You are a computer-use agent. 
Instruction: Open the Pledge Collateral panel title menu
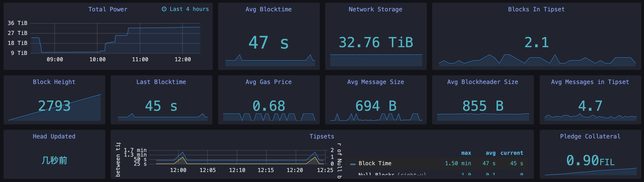[x=590, y=136]
